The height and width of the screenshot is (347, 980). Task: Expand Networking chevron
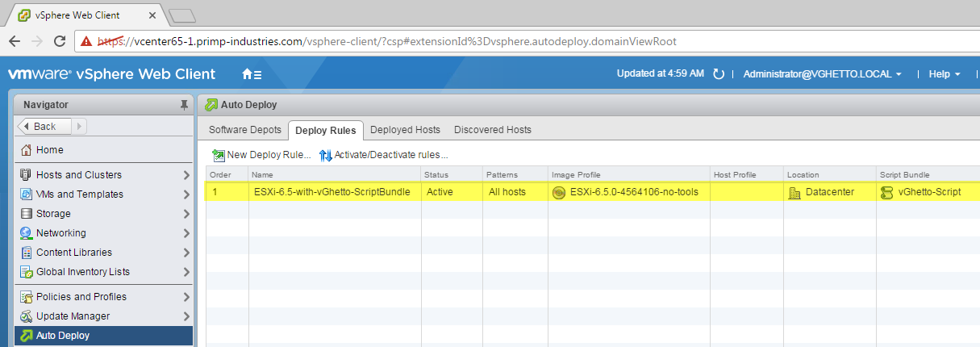coord(186,233)
